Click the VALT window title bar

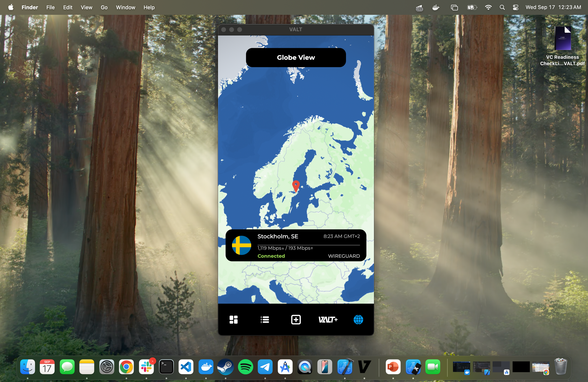296,29
